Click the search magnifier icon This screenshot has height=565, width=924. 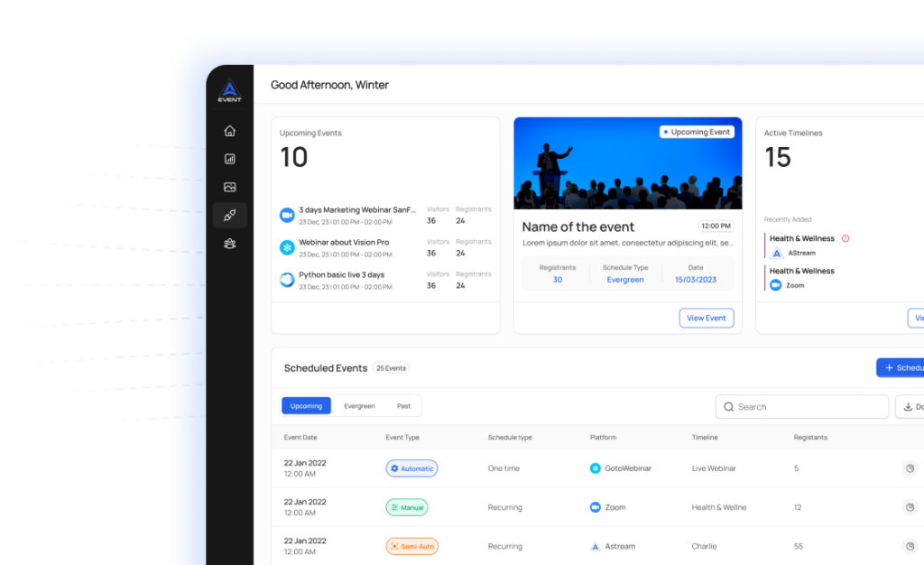[x=729, y=407]
